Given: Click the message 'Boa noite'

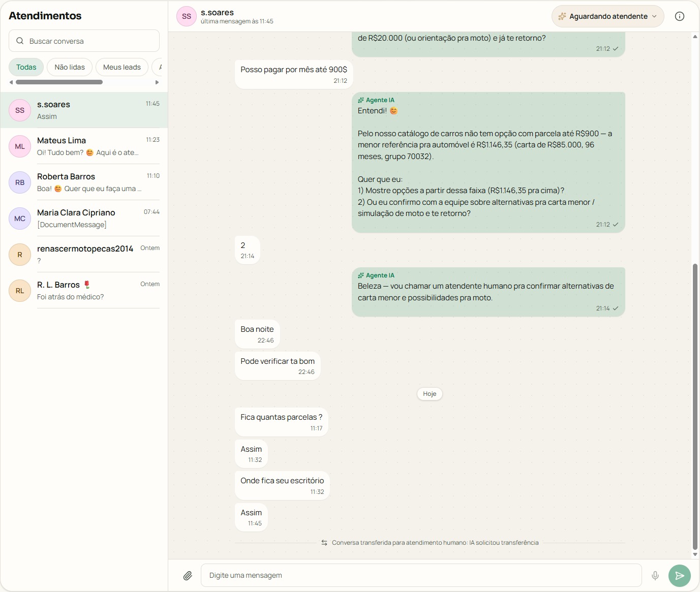Looking at the screenshot, I should [x=257, y=334].
